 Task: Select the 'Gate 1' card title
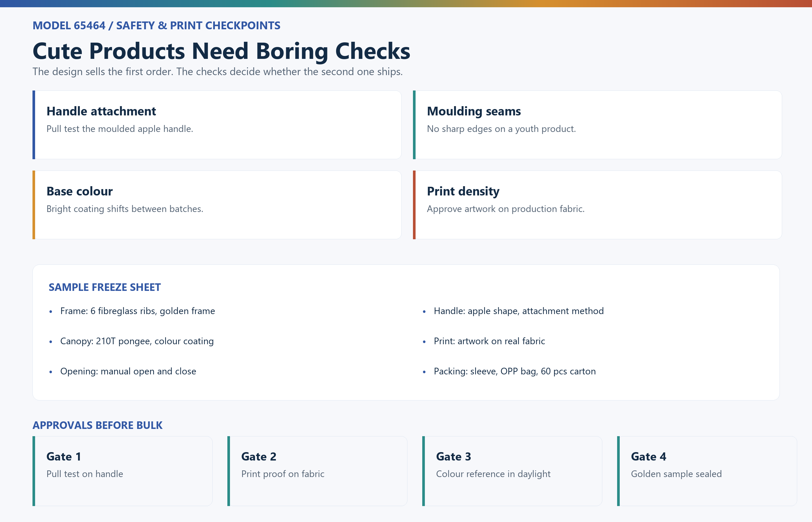coord(64,456)
